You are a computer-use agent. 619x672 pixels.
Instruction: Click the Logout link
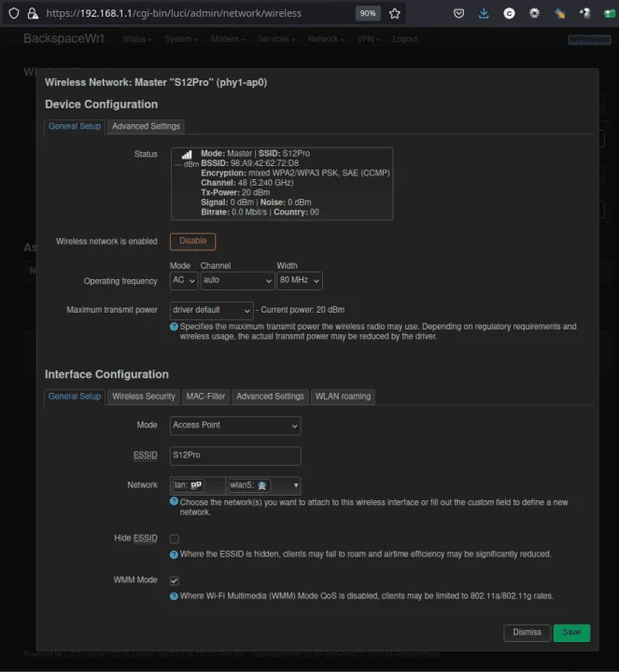point(405,39)
